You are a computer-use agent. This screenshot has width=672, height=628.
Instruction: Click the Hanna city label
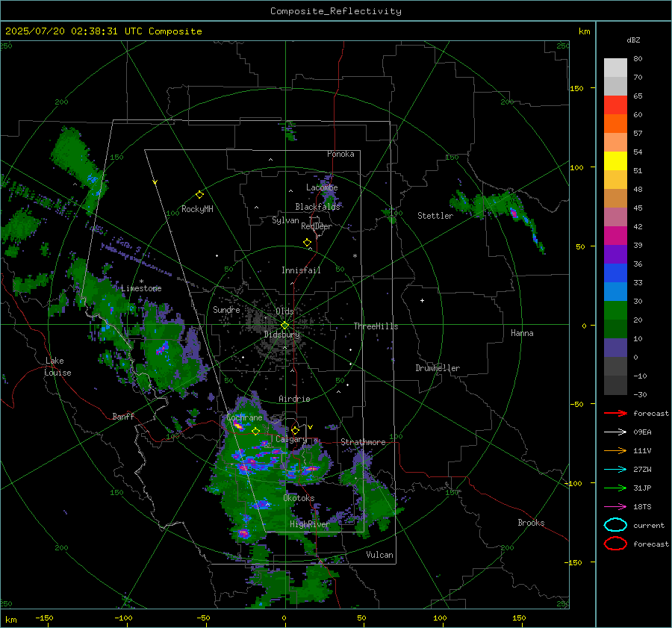pyautogui.click(x=522, y=333)
